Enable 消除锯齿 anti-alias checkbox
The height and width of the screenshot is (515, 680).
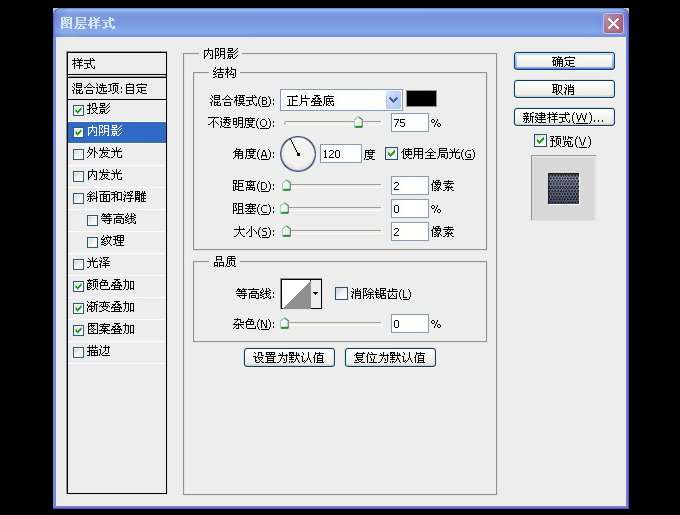click(341, 294)
